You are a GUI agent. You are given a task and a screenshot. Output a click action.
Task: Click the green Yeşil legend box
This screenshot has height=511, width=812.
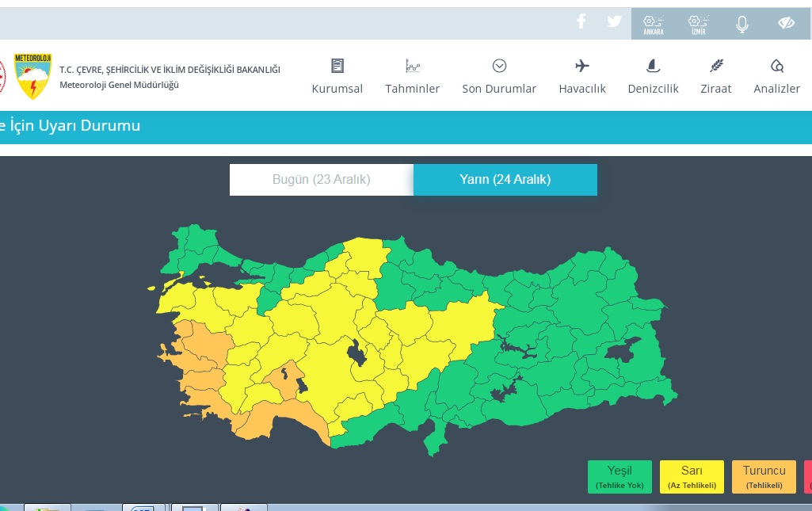[x=619, y=477]
